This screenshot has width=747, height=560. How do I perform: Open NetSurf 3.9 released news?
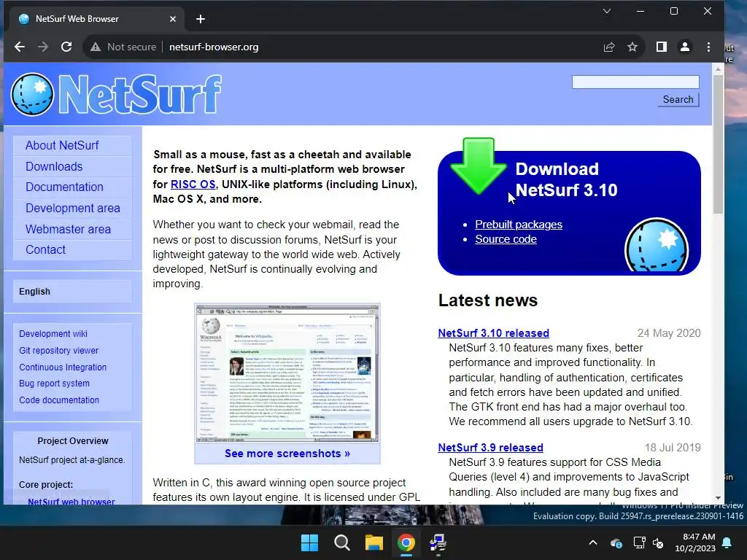tap(491, 448)
